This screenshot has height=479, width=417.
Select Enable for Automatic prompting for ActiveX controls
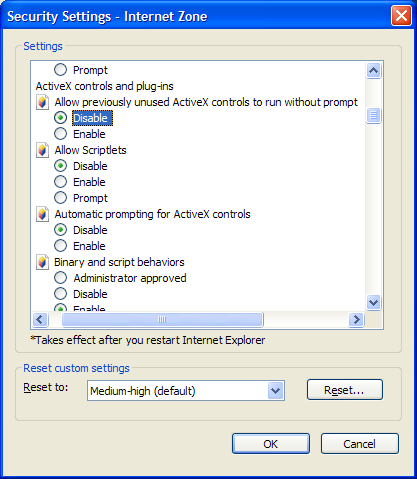(60, 246)
